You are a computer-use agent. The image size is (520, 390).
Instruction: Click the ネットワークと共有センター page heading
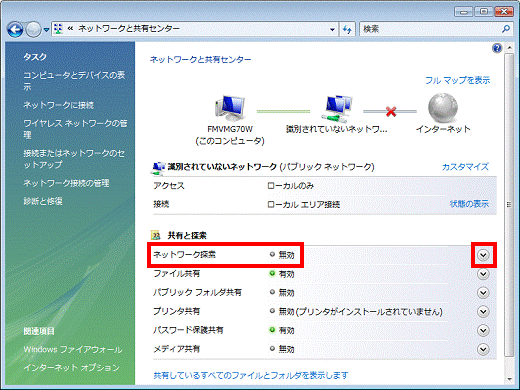pos(200,60)
